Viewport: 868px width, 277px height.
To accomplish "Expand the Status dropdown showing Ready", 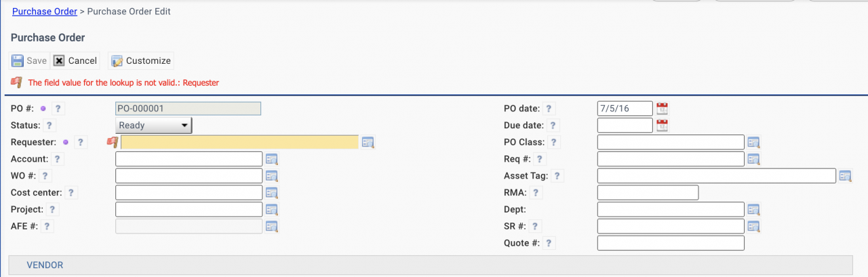I will (x=154, y=126).
